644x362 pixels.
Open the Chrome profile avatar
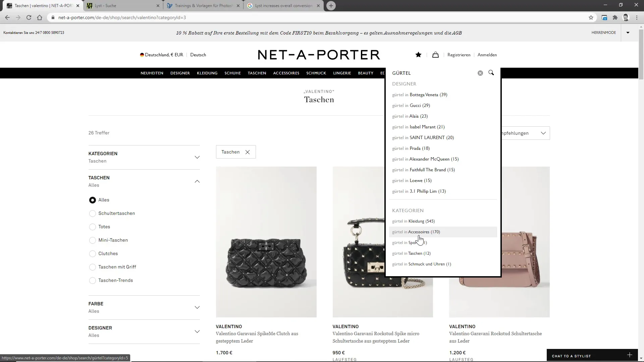tap(626, 17)
